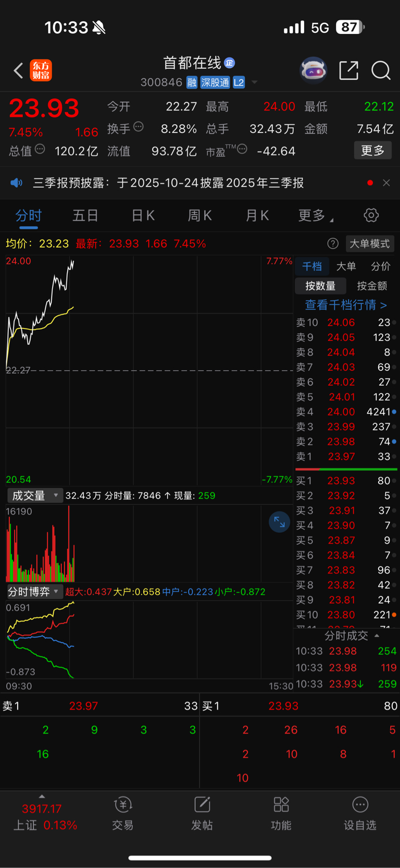
Task: Open 更多 quote details button
Action: (x=372, y=150)
